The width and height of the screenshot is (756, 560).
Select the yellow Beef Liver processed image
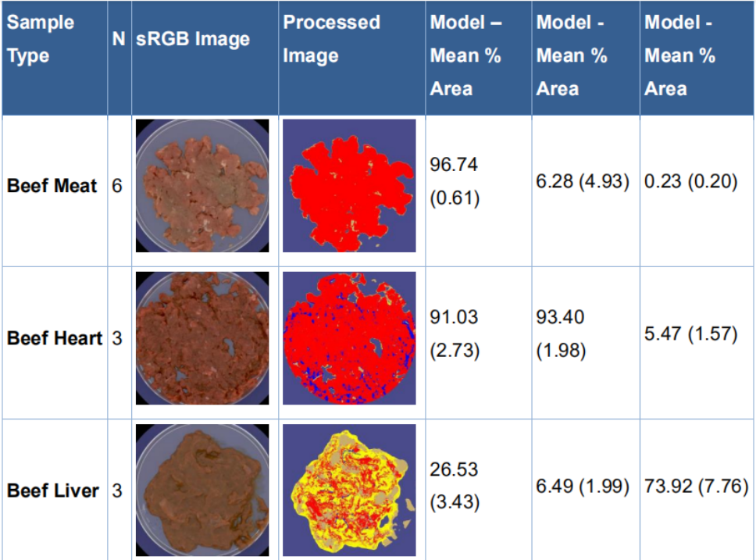click(x=349, y=490)
